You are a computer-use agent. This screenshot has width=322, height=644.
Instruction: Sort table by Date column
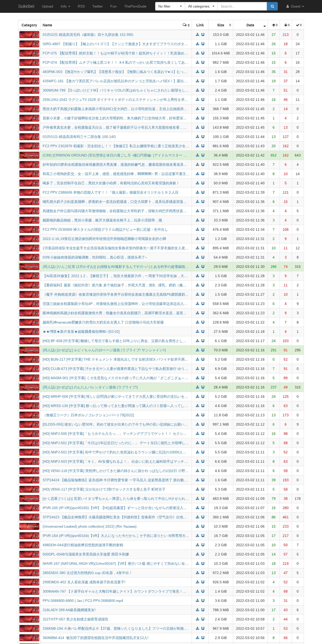click(x=250, y=25)
